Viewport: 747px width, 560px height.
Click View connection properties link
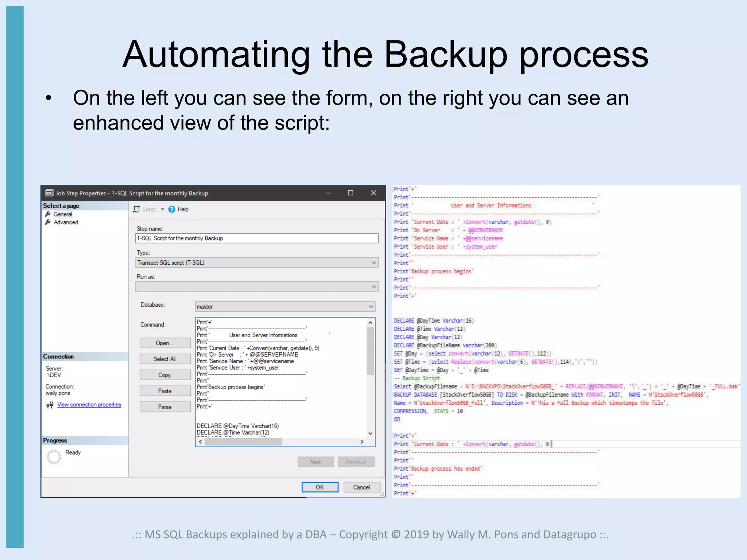[89, 405]
